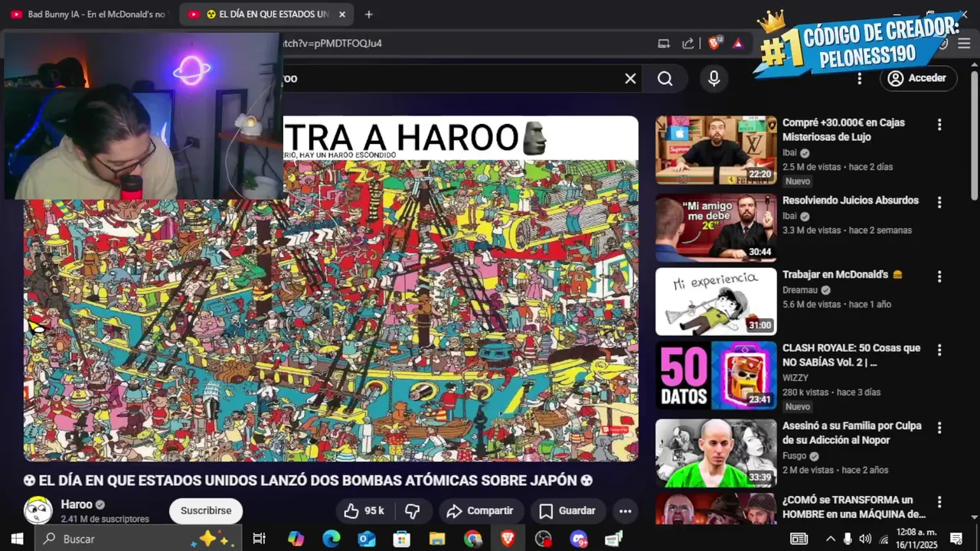
Task: Click the Brave Rewards triangle icon
Action: coord(737,44)
